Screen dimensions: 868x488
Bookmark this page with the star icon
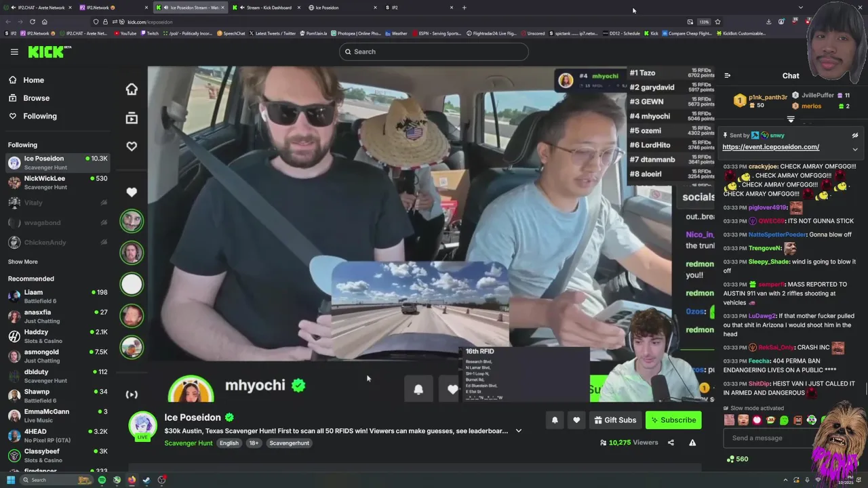[x=717, y=22]
